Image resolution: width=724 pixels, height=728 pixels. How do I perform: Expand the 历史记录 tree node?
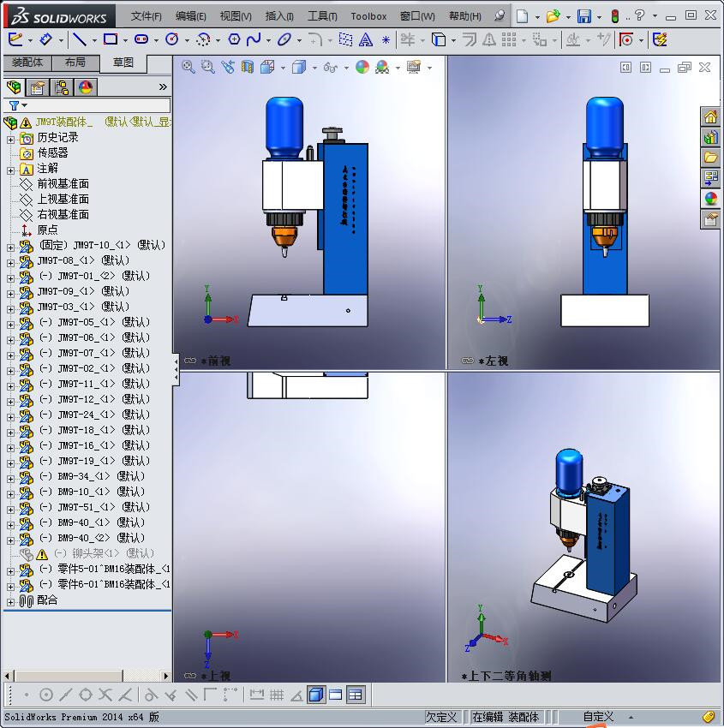10,139
